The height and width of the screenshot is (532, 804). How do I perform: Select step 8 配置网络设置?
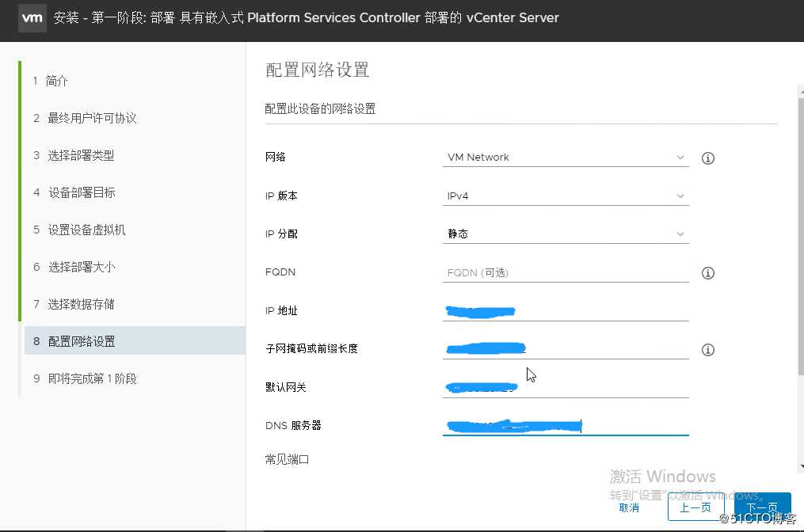[135, 341]
